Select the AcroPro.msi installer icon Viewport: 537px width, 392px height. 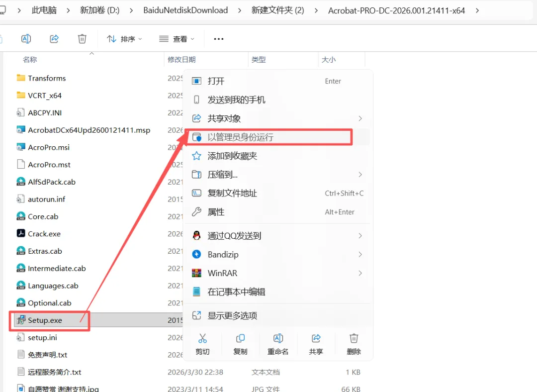tap(21, 147)
